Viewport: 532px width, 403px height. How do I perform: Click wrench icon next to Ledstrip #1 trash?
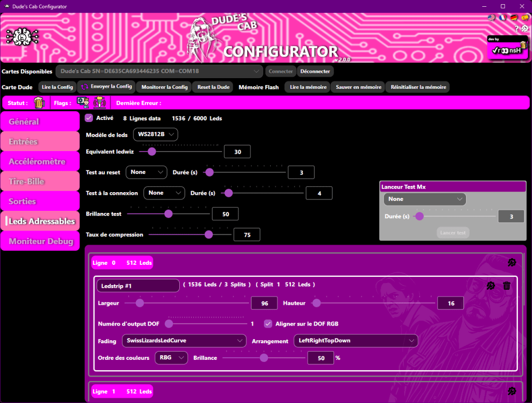[x=491, y=286]
